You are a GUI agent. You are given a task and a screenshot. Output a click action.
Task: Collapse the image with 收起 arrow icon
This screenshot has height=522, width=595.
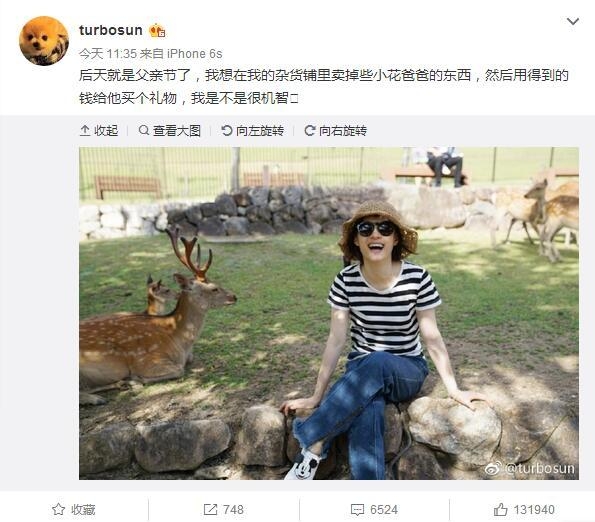tap(85, 131)
